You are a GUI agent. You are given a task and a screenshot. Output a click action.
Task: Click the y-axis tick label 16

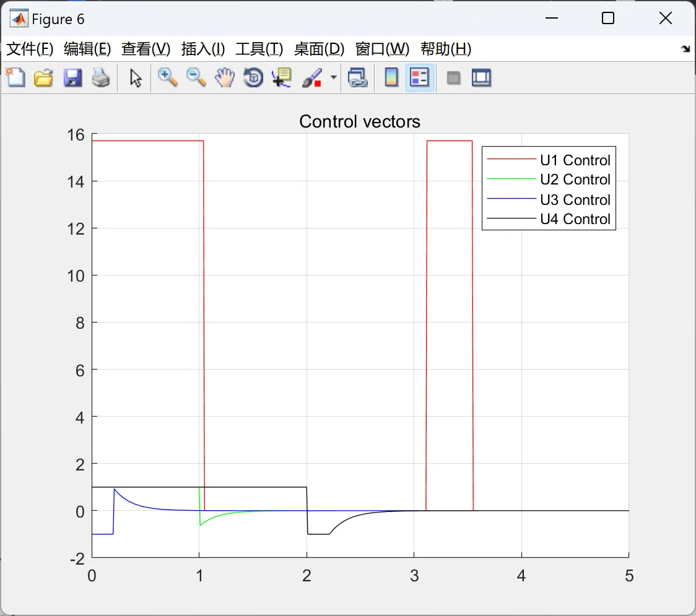click(76, 135)
